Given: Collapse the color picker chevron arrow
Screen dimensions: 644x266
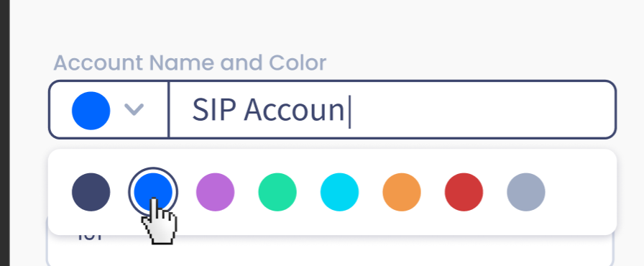Looking at the screenshot, I should point(134,110).
